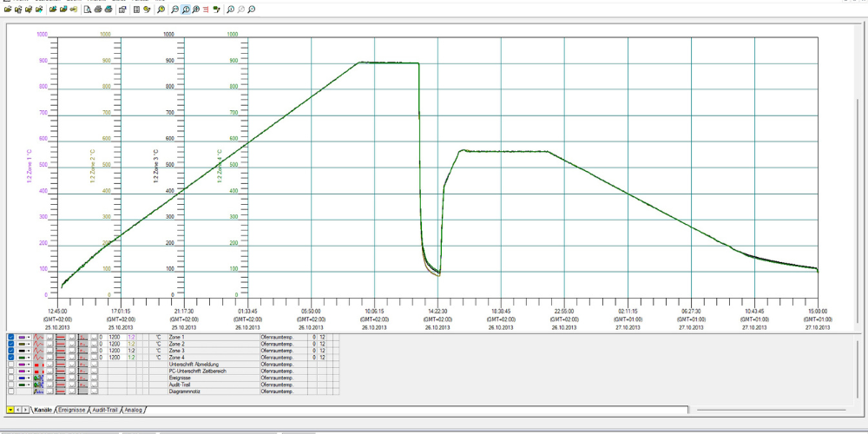This screenshot has height=434, width=868.
Task: Click the first open-folder icon in toolbar
Action: click(8, 10)
